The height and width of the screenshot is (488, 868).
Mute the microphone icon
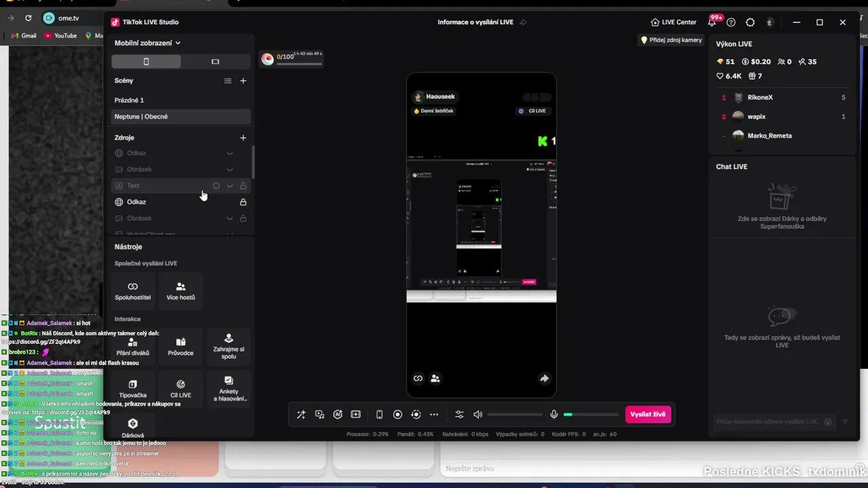tap(554, 415)
